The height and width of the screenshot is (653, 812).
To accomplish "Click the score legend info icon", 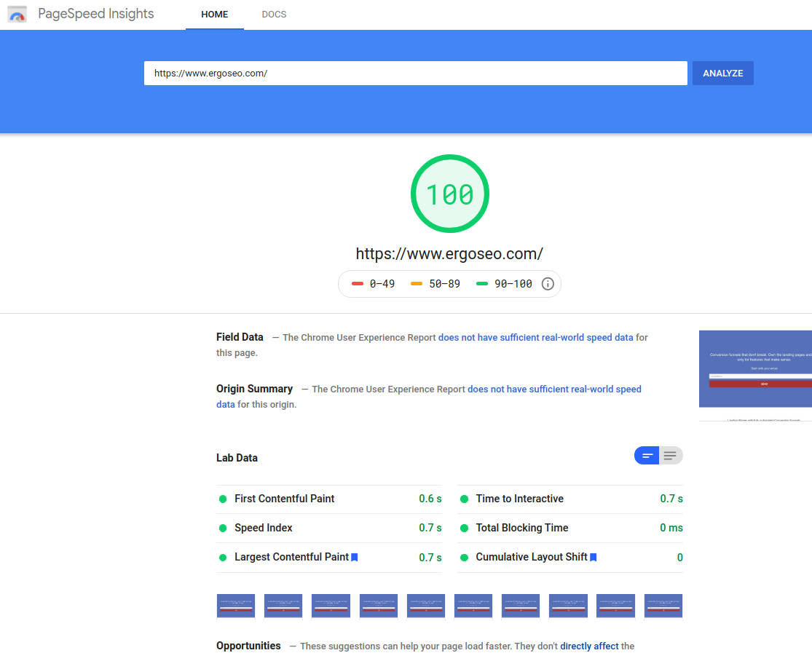I will pyautogui.click(x=548, y=284).
